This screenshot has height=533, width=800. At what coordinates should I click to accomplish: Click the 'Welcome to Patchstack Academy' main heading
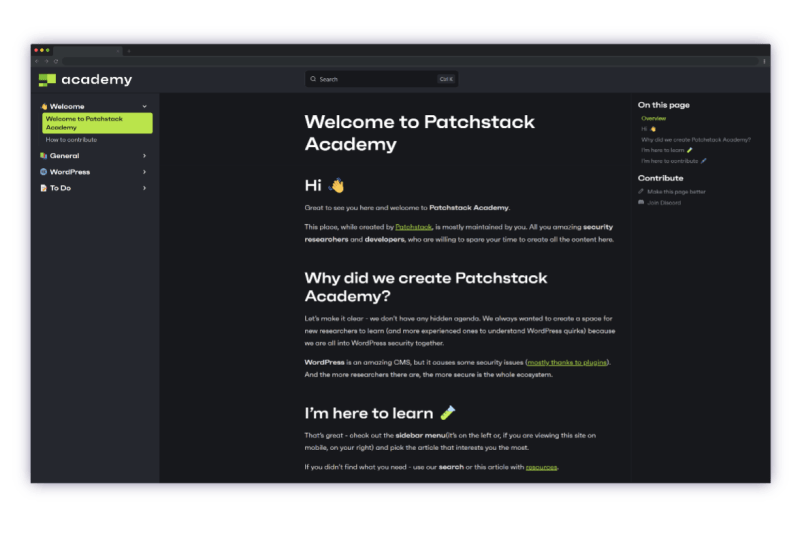pos(419,133)
